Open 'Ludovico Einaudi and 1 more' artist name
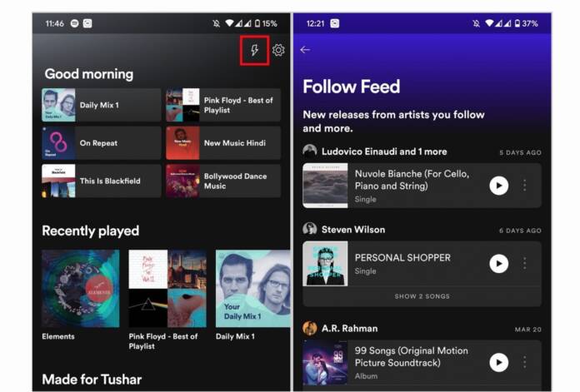This screenshot has width=580, height=392. coord(384,151)
